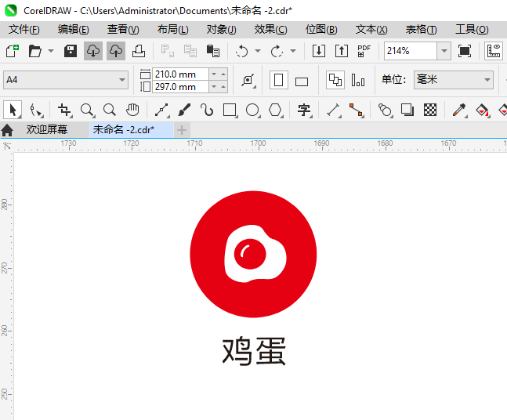Toggle apply layout to current page
Image resolution: width=507 pixels, height=420 pixels.
[358, 80]
